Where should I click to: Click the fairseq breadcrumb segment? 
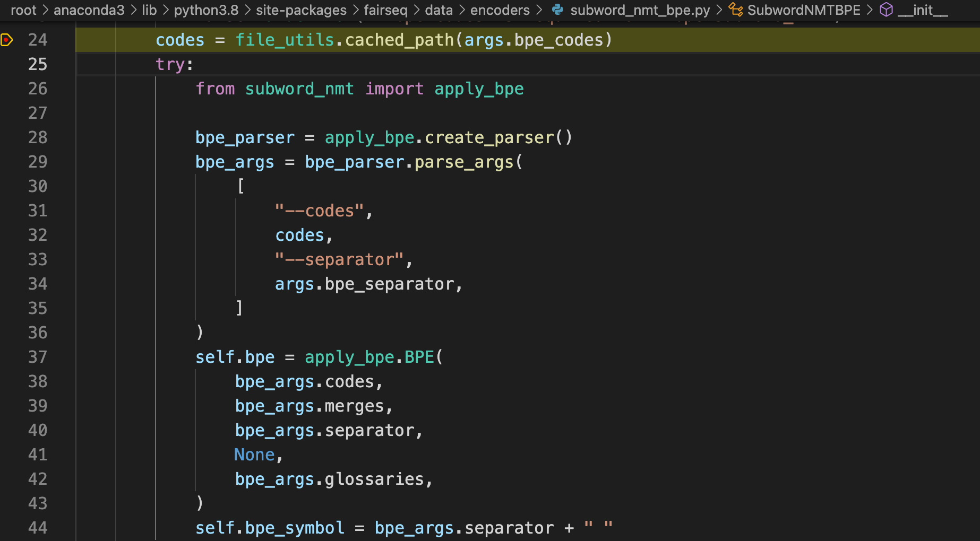point(385,10)
